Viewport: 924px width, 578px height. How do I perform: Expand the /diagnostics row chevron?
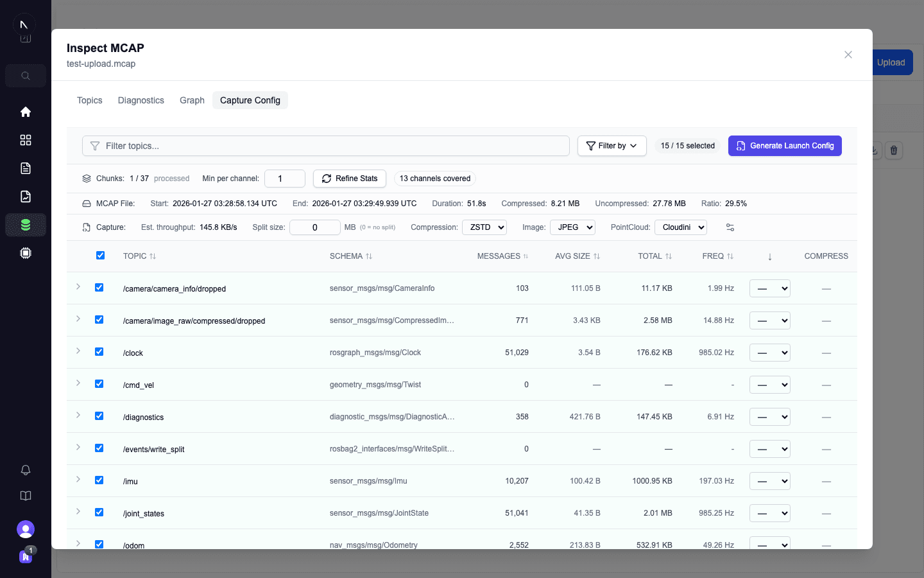[78, 415]
